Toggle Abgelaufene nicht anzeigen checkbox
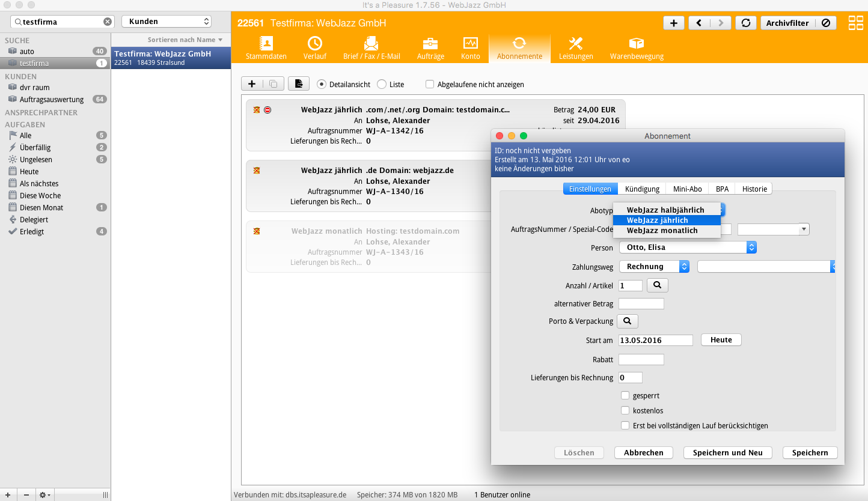868x501 pixels. [x=430, y=84]
